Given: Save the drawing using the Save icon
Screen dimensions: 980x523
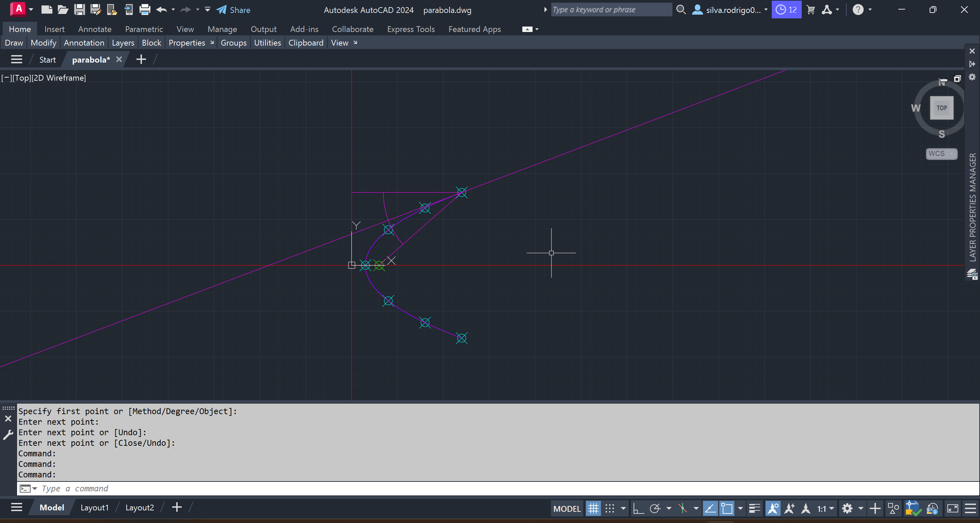Looking at the screenshot, I should tap(79, 10).
